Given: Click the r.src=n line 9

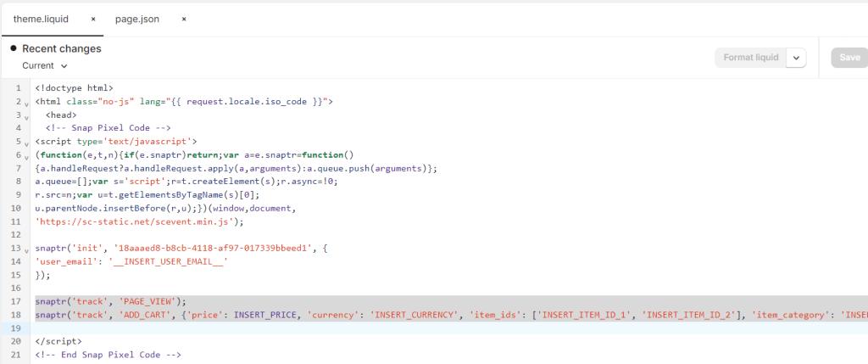Looking at the screenshot, I should point(147,194).
